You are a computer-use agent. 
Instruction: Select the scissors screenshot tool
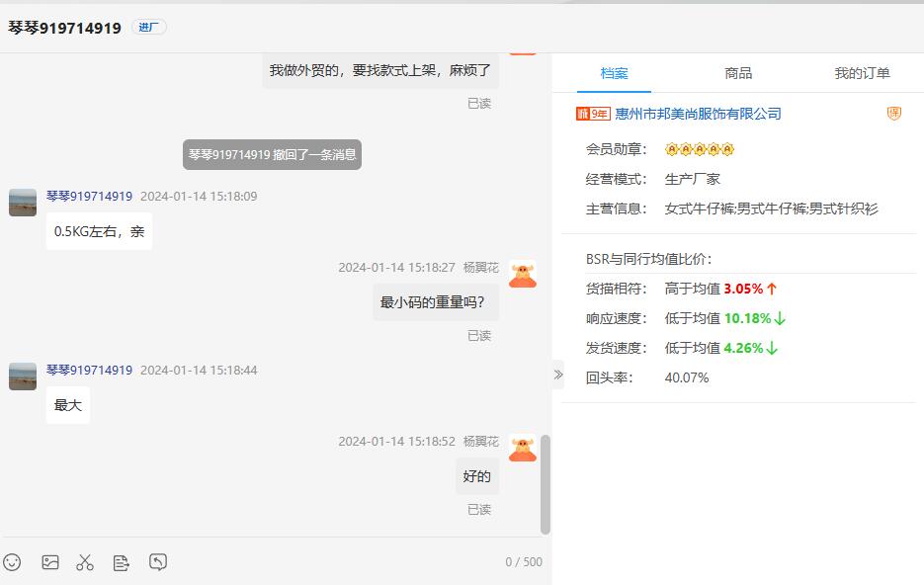tap(85, 562)
